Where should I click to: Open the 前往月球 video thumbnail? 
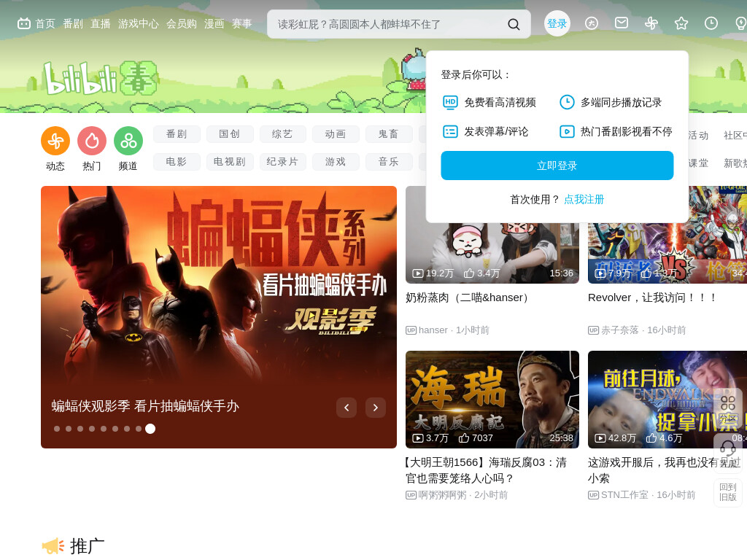click(x=667, y=400)
